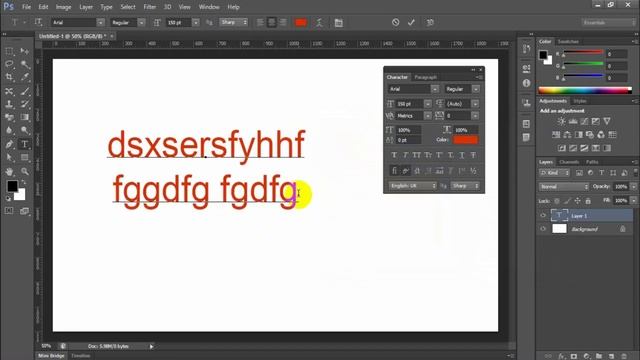Select the Quick Selection tool
The height and width of the screenshot is (360, 640).
click(24, 64)
